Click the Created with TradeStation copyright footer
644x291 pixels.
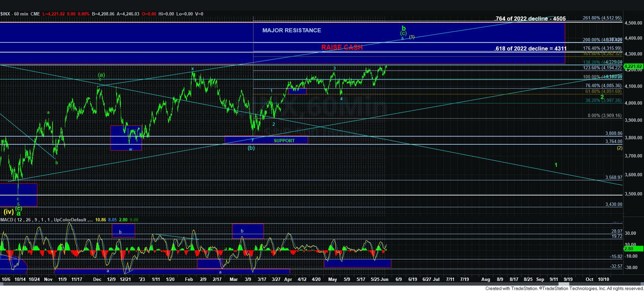coord(564,288)
